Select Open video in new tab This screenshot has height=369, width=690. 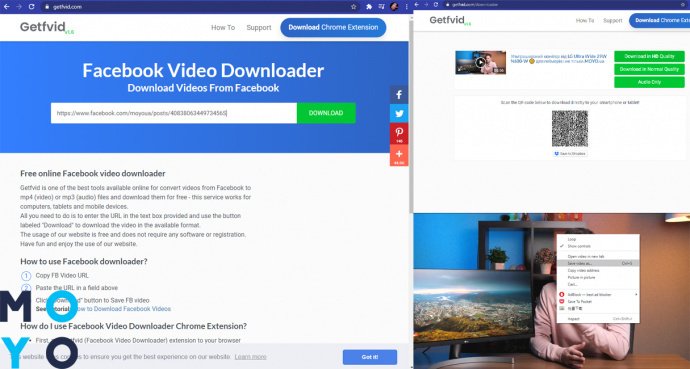[598, 256]
